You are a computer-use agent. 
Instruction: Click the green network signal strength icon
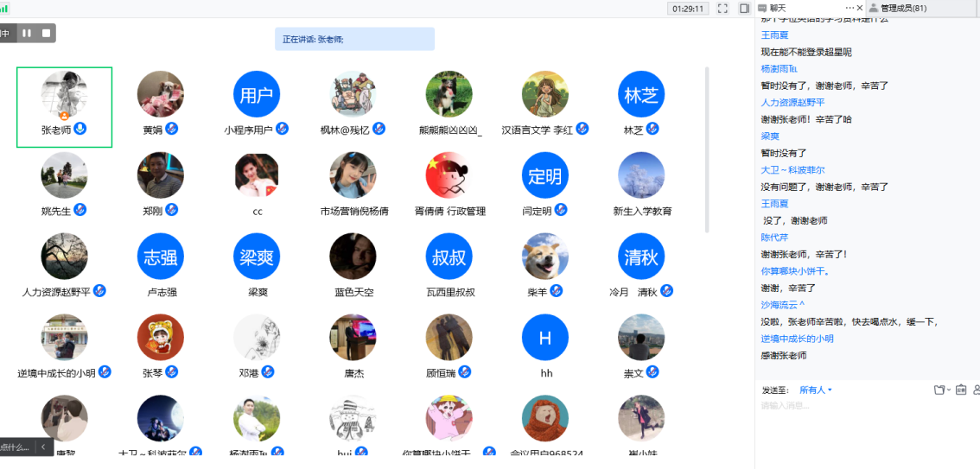[4, 8]
